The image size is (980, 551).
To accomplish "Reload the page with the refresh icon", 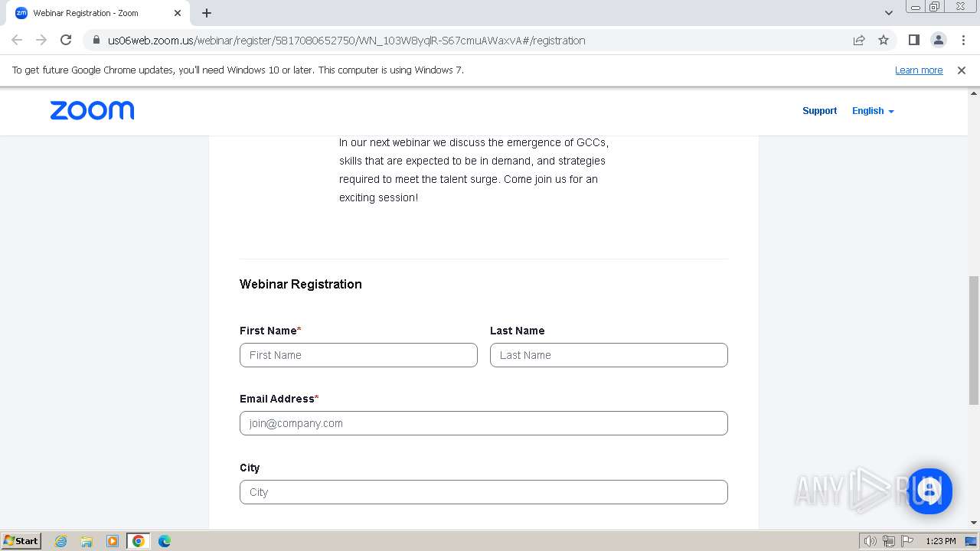I will pos(66,40).
